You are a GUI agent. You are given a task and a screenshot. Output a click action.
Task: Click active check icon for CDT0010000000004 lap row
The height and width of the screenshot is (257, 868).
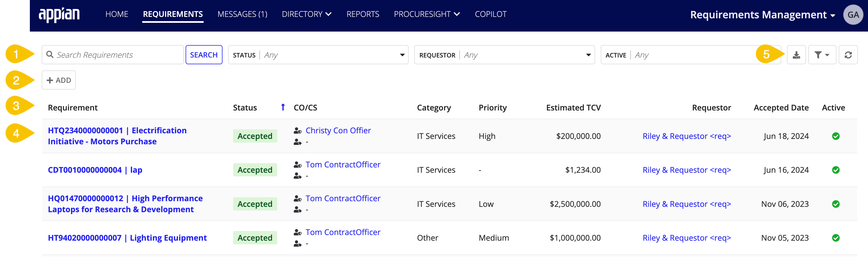coord(836,170)
